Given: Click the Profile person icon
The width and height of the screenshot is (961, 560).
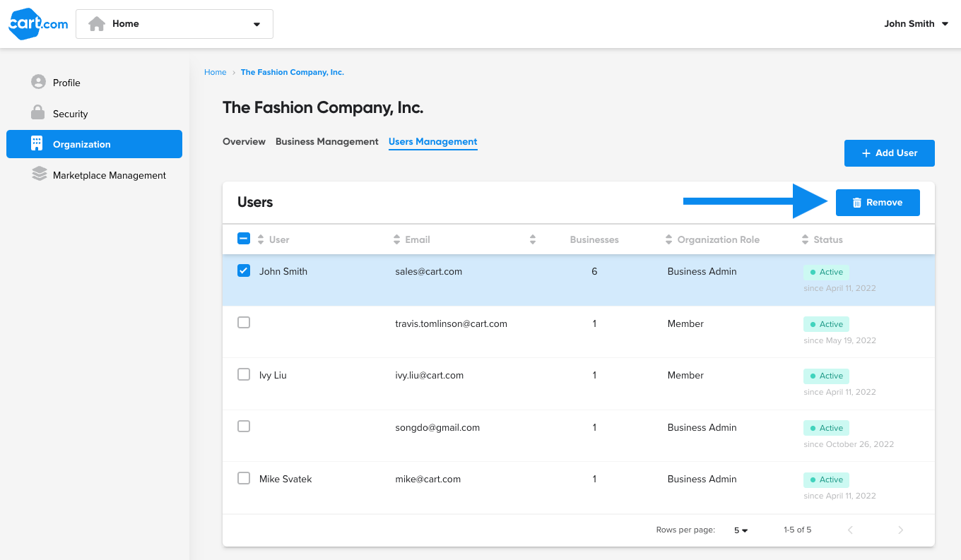Looking at the screenshot, I should click(38, 82).
